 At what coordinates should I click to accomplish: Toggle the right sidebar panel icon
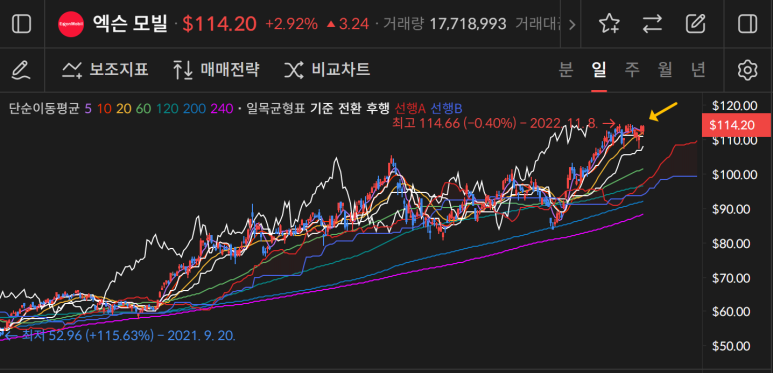(747, 24)
